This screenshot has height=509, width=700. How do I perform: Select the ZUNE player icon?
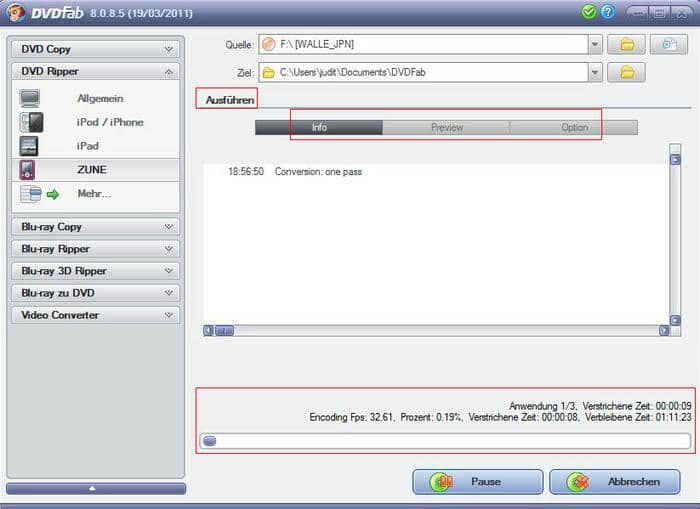(27, 170)
